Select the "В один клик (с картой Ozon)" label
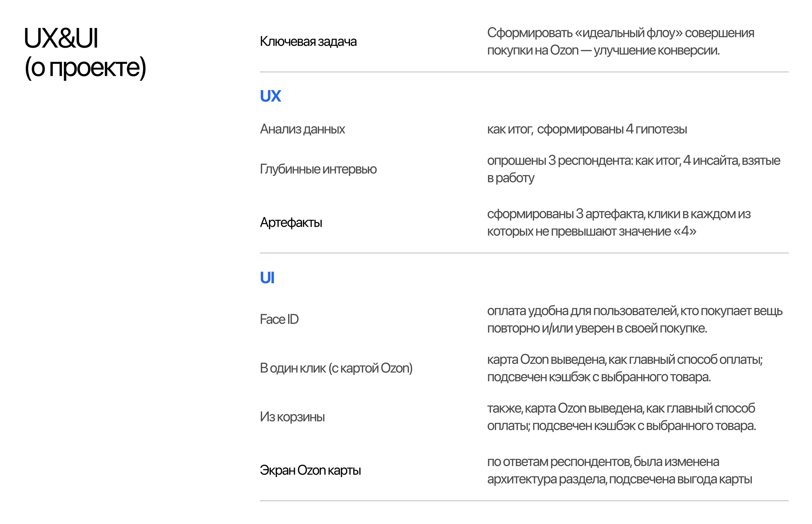This screenshot has height=524, width=812. pyautogui.click(x=336, y=368)
